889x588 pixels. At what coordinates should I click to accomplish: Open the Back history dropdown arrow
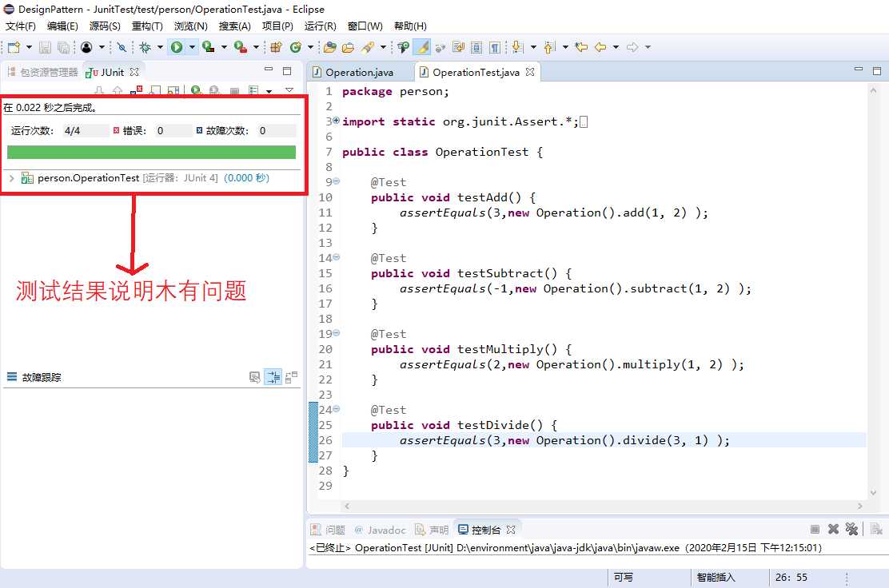click(616, 48)
